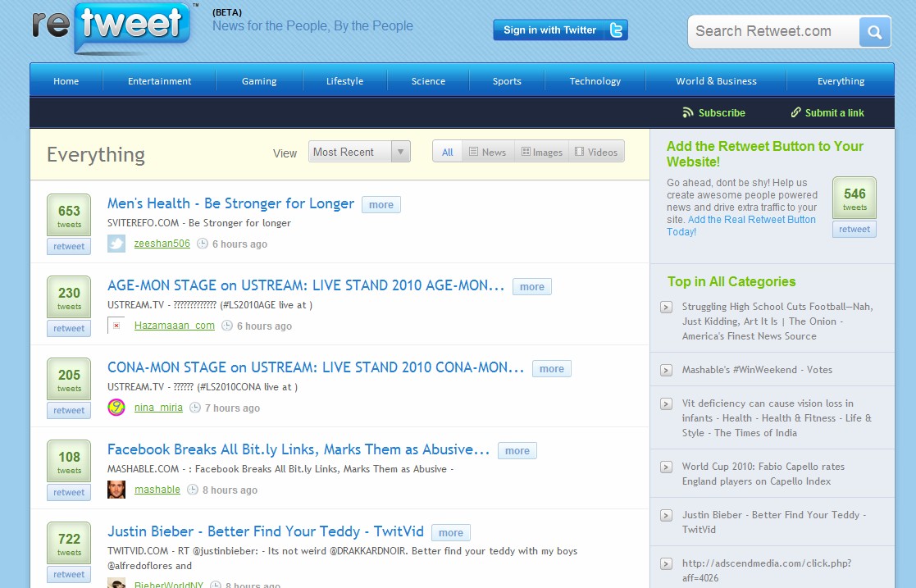The image size is (916, 588).
Task: Click the 653 tweets counter badge
Action: (x=69, y=215)
